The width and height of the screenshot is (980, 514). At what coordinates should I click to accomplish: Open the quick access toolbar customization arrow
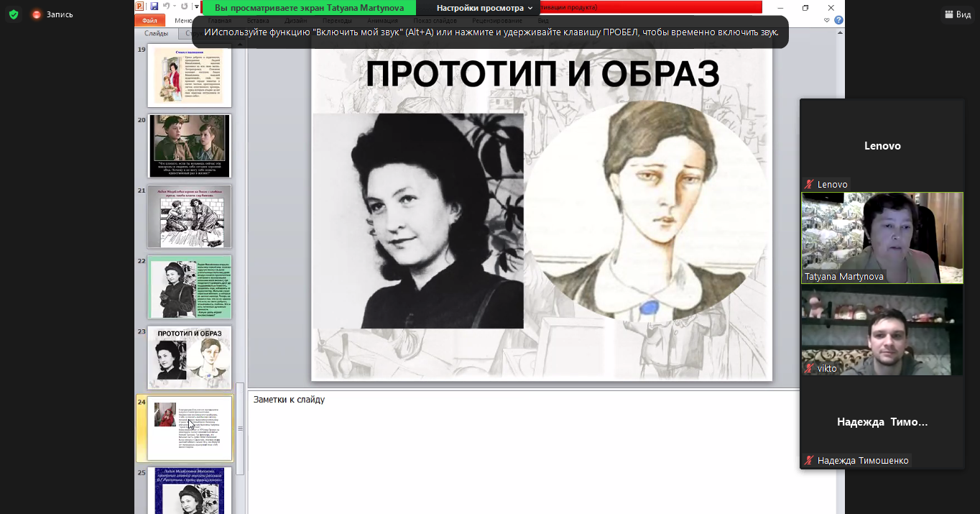pyautogui.click(x=196, y=6)
